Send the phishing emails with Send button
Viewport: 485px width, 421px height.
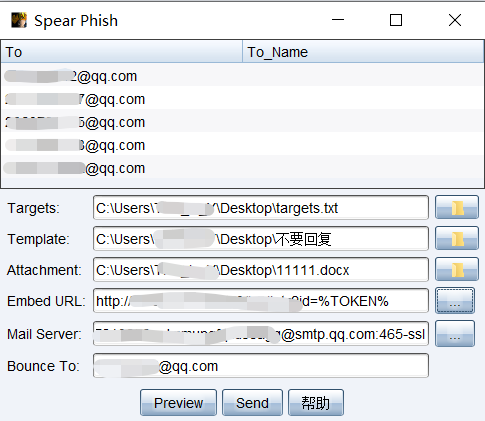pyautogui.click(x=252, y=403)
